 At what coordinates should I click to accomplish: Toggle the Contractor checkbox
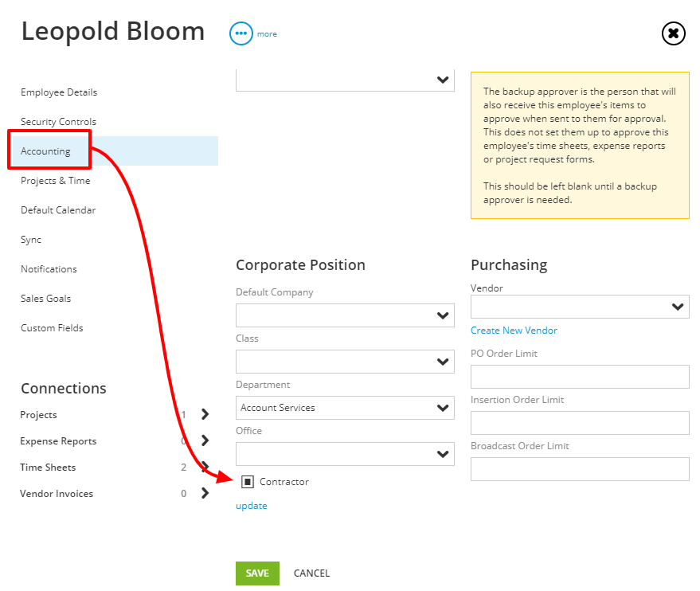point(248,482)
